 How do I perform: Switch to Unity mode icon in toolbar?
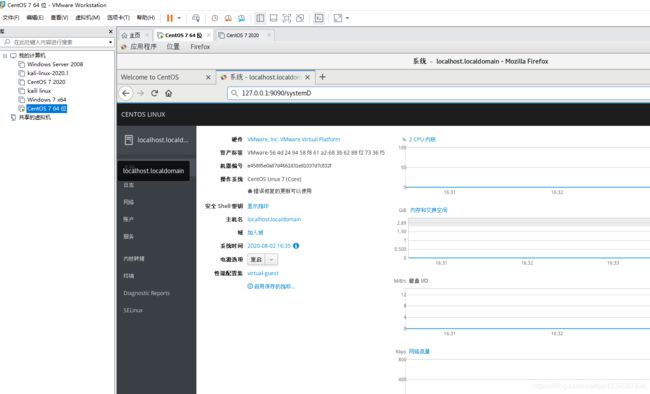[300, 18]
